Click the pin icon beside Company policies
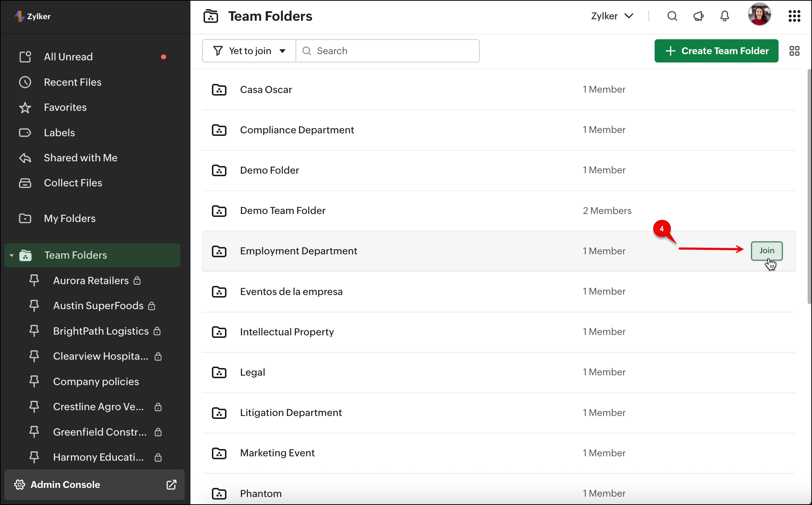The width and height of the screenshot is (812, 505). [x=34, y=381]
